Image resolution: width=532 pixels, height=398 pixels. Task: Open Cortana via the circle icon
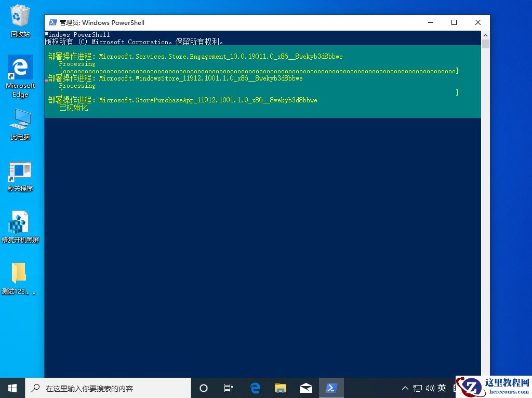click(x=203, y=388)
